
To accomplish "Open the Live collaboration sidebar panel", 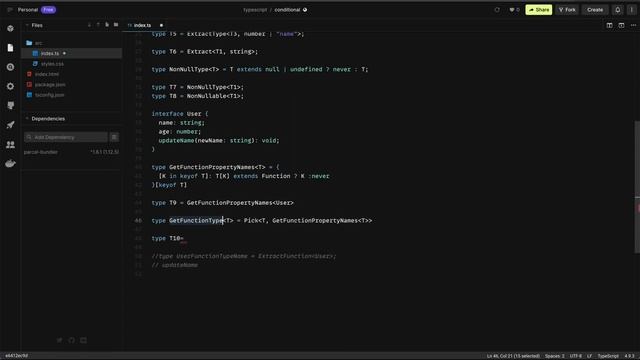I will pos(10,144).
